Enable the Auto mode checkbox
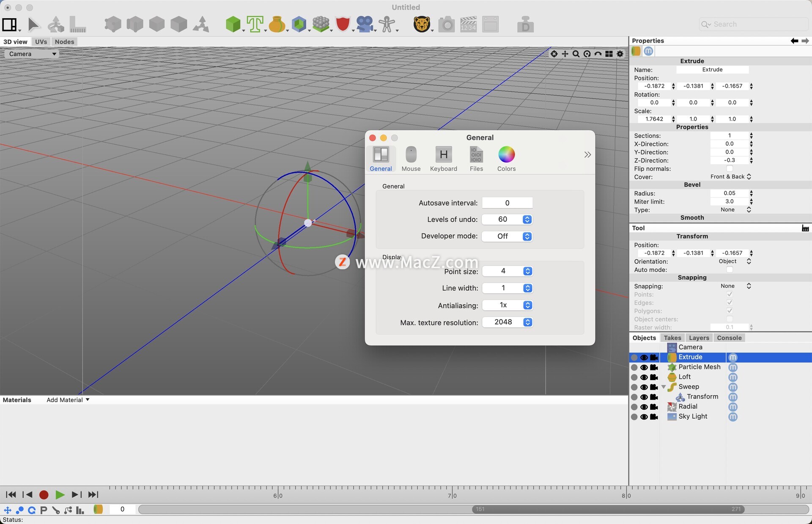Viewport: 812px width, 524px height. click(730, 270)
